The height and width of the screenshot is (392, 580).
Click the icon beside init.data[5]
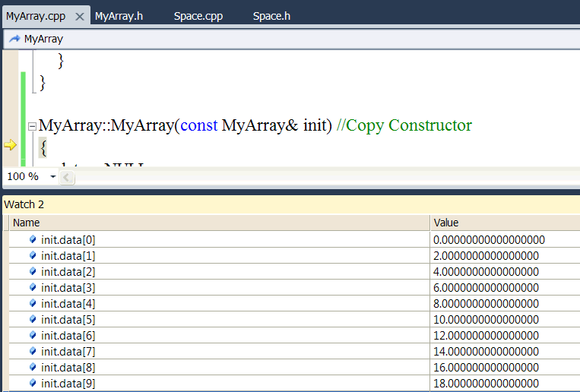pyautogui.click(x=33, y=319)
